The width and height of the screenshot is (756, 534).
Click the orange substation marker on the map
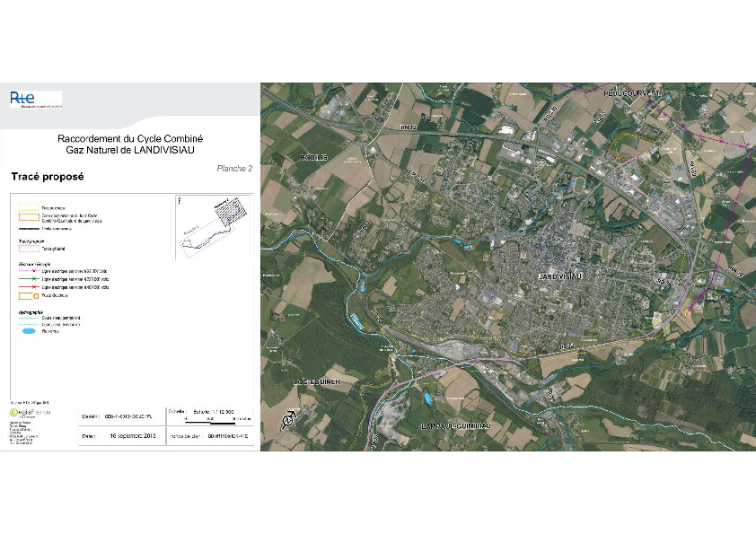(688, 313)
